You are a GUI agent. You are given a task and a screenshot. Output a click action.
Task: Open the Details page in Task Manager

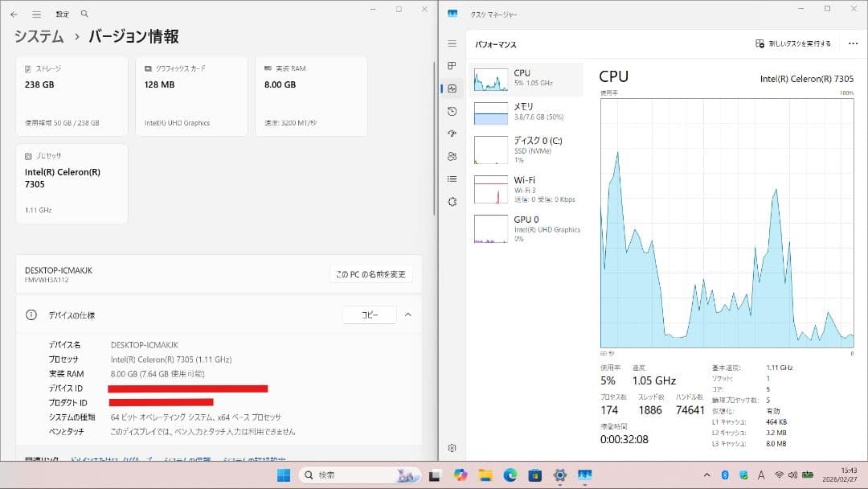452,179
